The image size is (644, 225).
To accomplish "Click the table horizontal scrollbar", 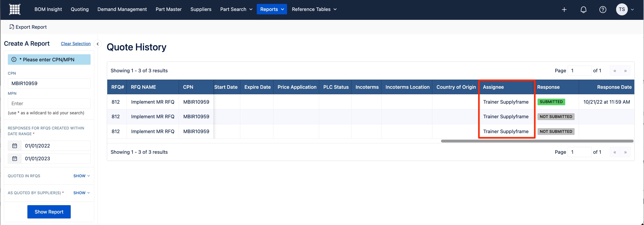I will click(537, 141).
